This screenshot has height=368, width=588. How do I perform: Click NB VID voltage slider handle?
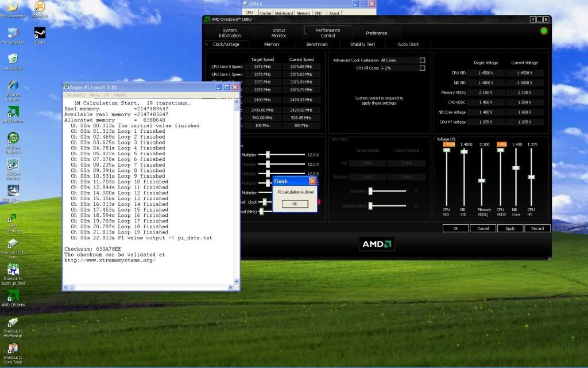464,152
